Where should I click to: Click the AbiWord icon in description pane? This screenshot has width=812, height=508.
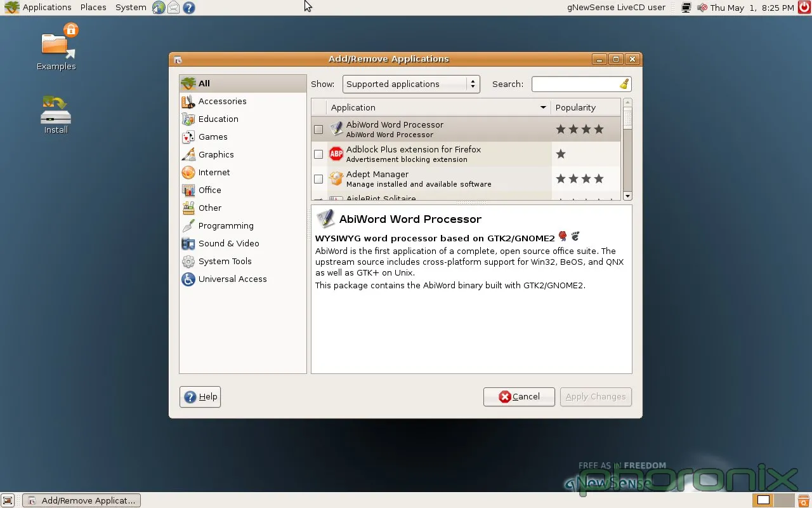(x=325, y=218)
